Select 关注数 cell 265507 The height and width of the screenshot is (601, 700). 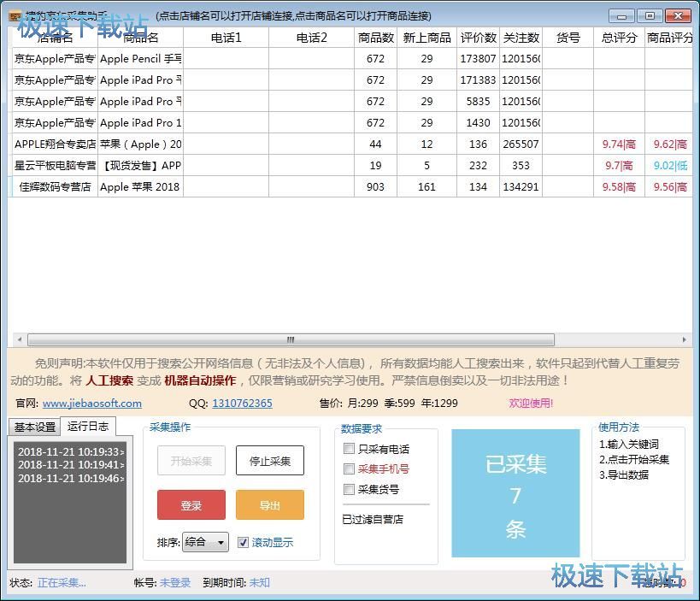click(521, 144)
